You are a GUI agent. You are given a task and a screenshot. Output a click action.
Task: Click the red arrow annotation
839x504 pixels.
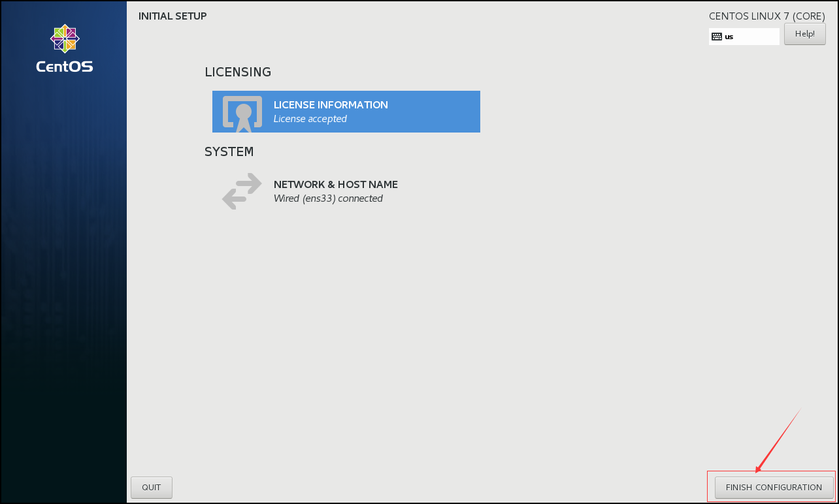coord(778,441)
